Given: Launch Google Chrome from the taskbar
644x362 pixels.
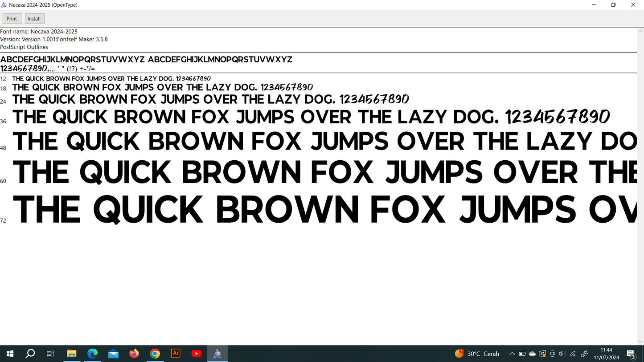Looking at the screenshot, I should [x=155, y=354].
